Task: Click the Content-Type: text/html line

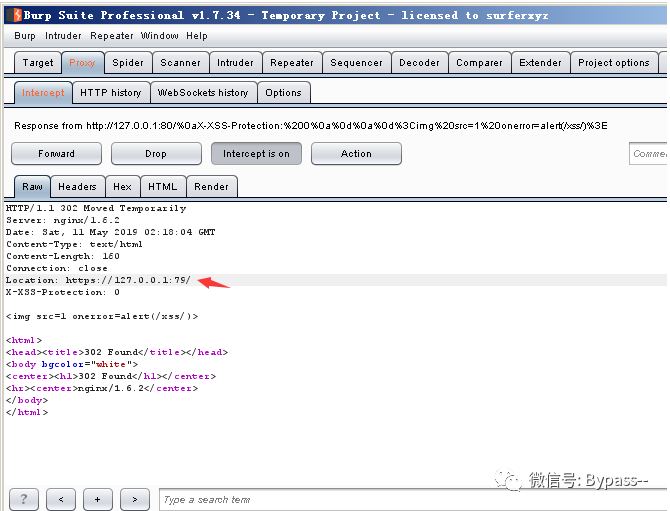Action: point(74,244)
